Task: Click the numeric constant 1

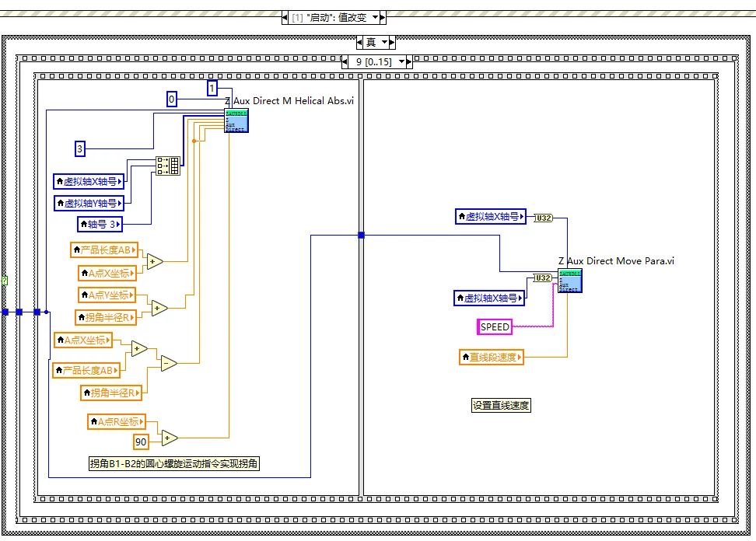Action: point(212,88)
